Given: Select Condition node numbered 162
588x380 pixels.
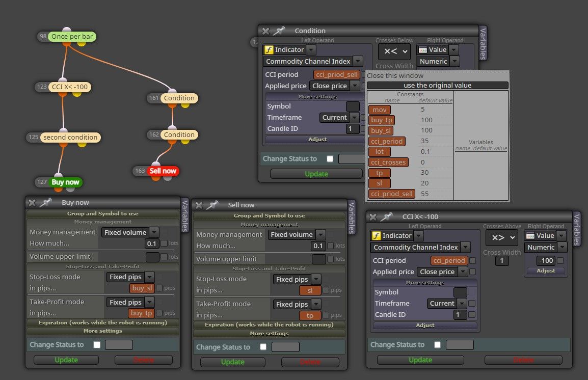Looking at the screenshot, I should 179,134.
